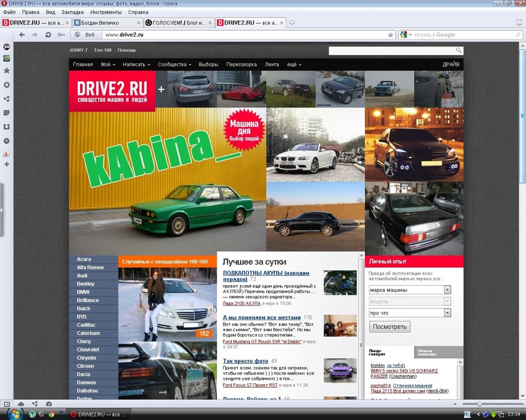Go back with the browser Back arrow

coord(22,35)
